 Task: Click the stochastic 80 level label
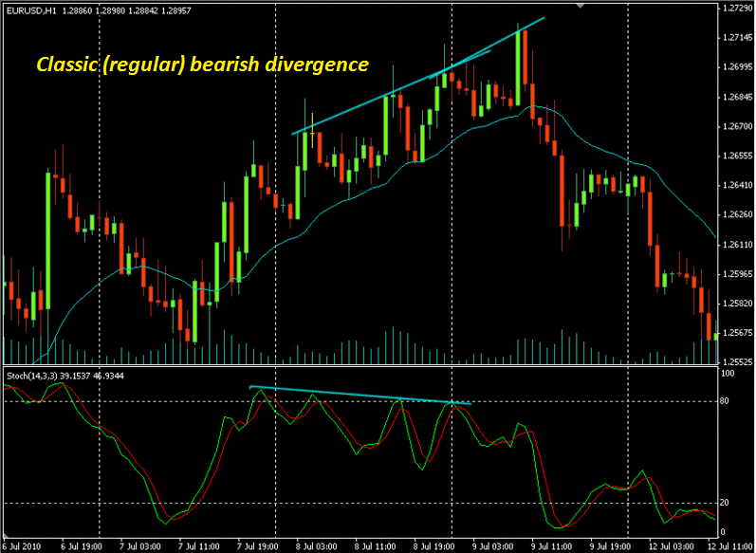click(x=726, y=401)
